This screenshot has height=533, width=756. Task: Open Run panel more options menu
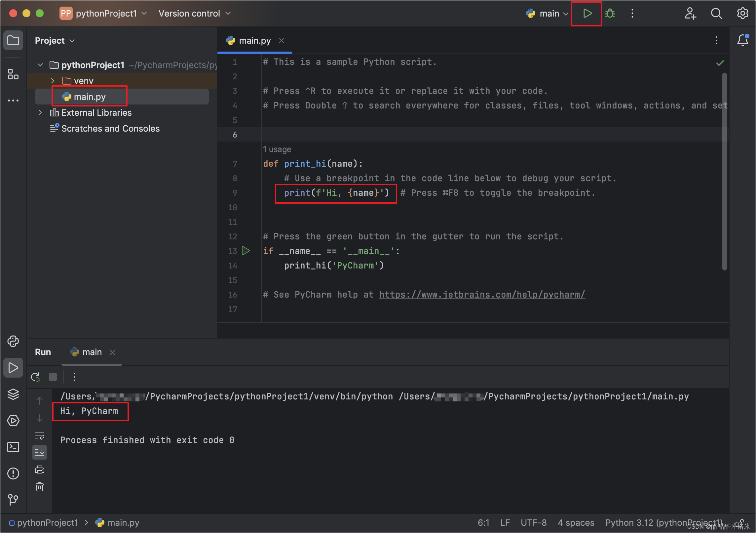tap(75, 377)
